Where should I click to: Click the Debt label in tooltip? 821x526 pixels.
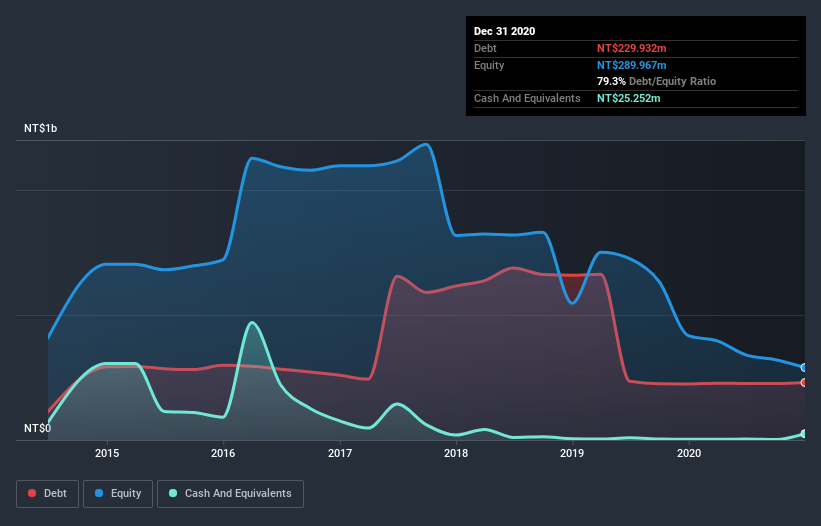(x=485, y=48)
